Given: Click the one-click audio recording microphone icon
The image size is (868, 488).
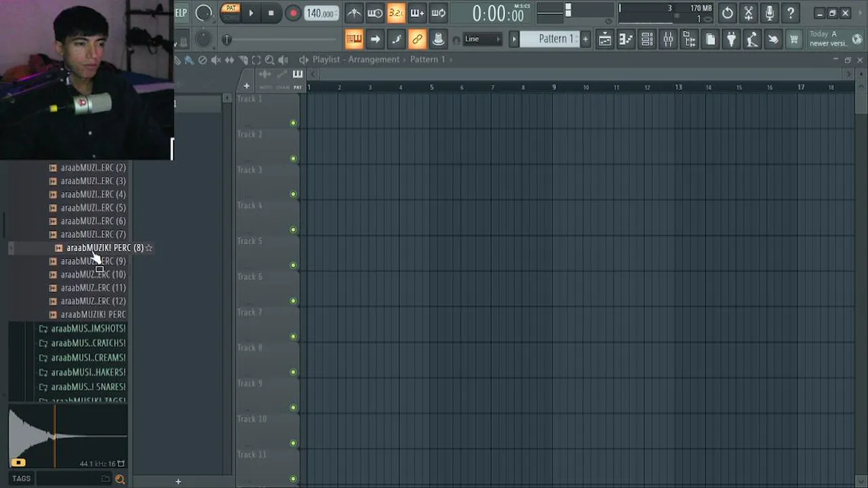Looking at the screenshot, I should point(769,13).
